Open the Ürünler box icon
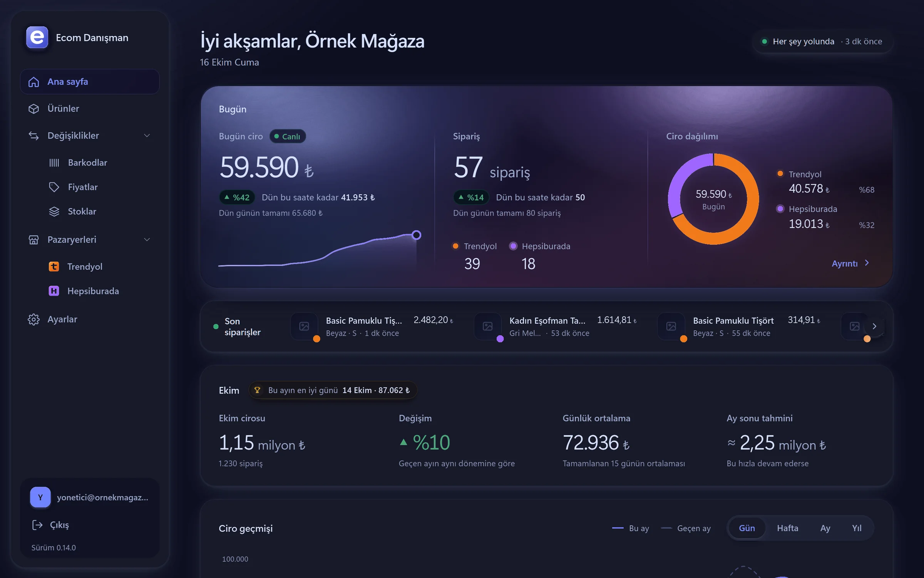The width and height of the screenshot is (924, 578). (34, 109)
